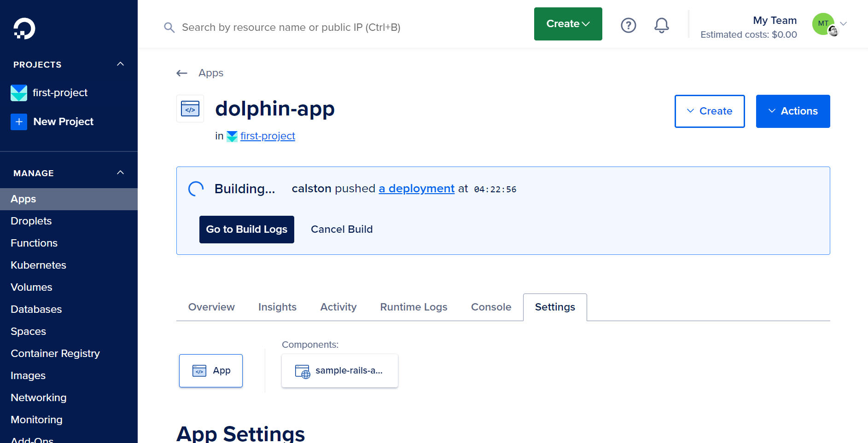This screenshot has width=868, height=443.
Task: Click New Project in sidebar
Action: coord(64,122)
